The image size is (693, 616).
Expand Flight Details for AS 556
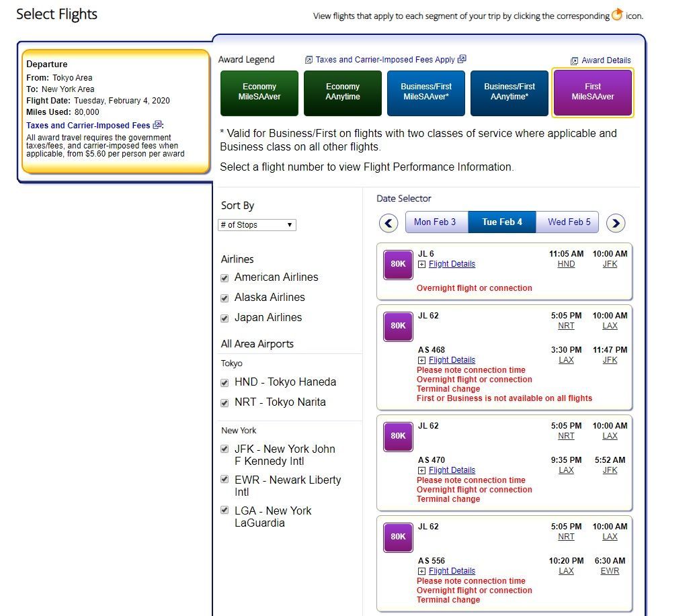coord(452,571)
